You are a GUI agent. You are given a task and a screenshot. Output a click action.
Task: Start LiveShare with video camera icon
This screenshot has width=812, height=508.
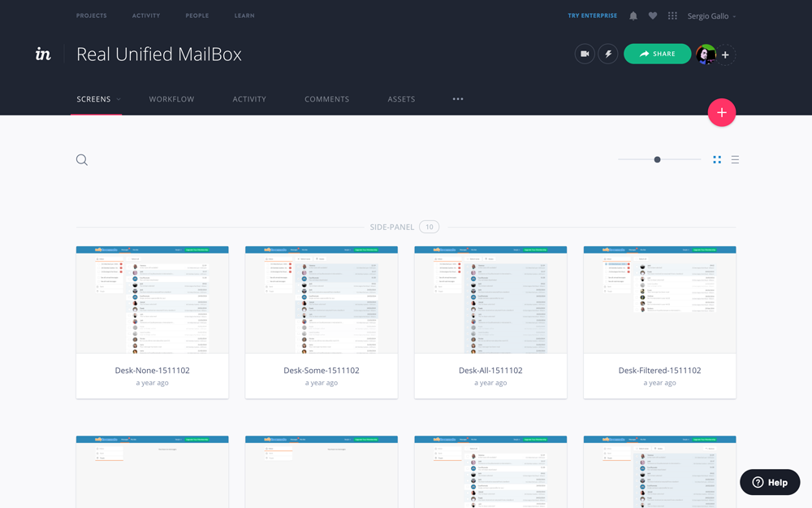tap(585, 54)
